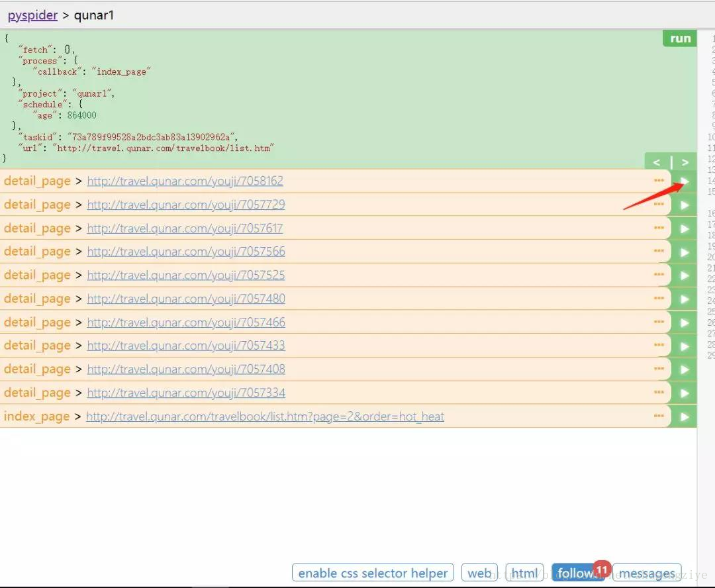This screenshot has height=588, width=715.
Task: Click the "index_page" callback value
Action: point(121,72)
